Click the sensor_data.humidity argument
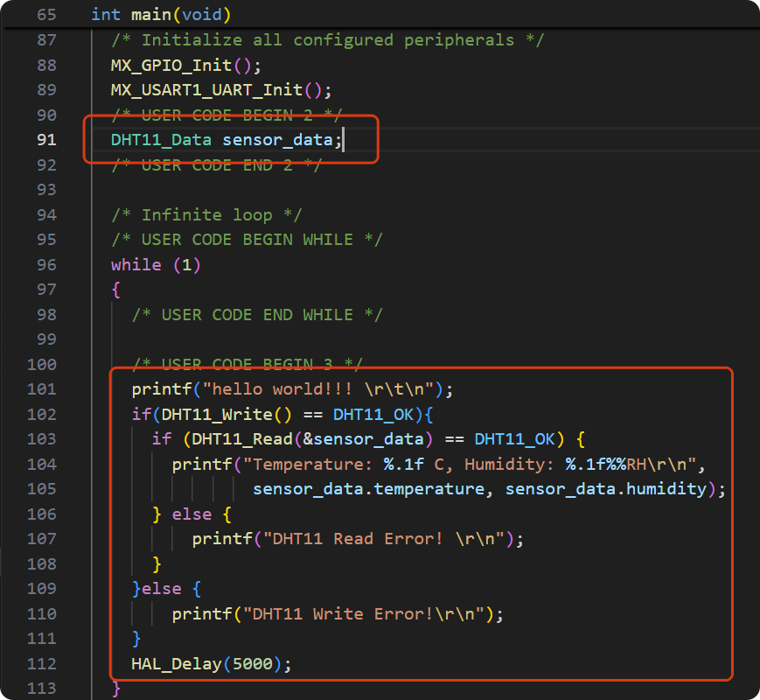The height and width of the screenshot is (700, 760). 606,489
